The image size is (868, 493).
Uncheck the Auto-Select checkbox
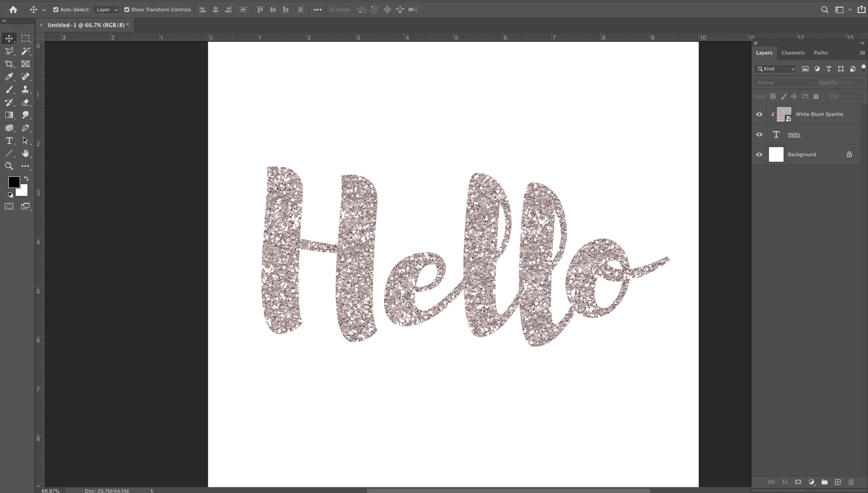(x=56, y=10)
